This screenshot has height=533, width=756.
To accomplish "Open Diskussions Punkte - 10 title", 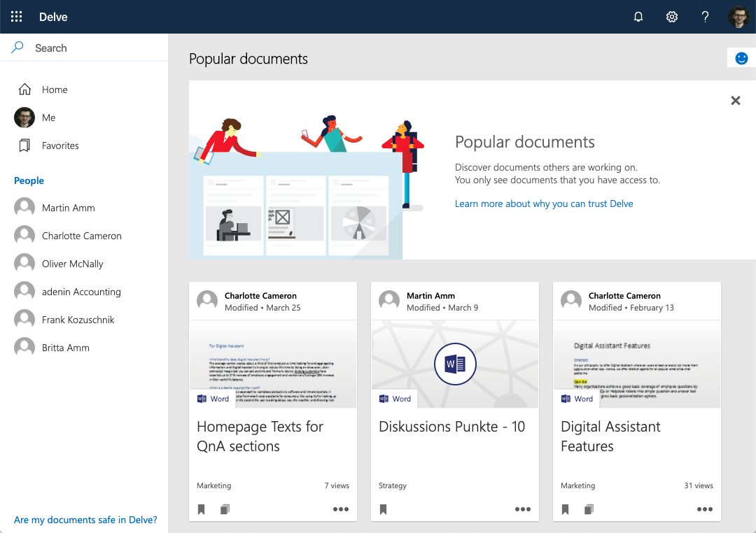I will tap(451, 427).
